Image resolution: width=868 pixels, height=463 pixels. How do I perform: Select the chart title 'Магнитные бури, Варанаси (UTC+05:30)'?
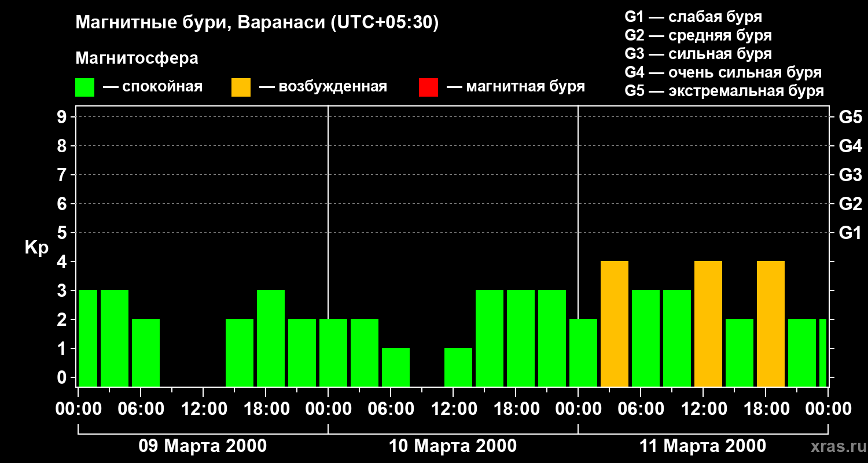point(257,23)
